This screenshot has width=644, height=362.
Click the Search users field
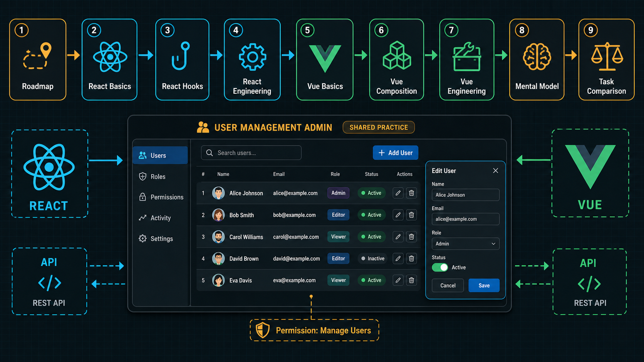tap(251, 153)
